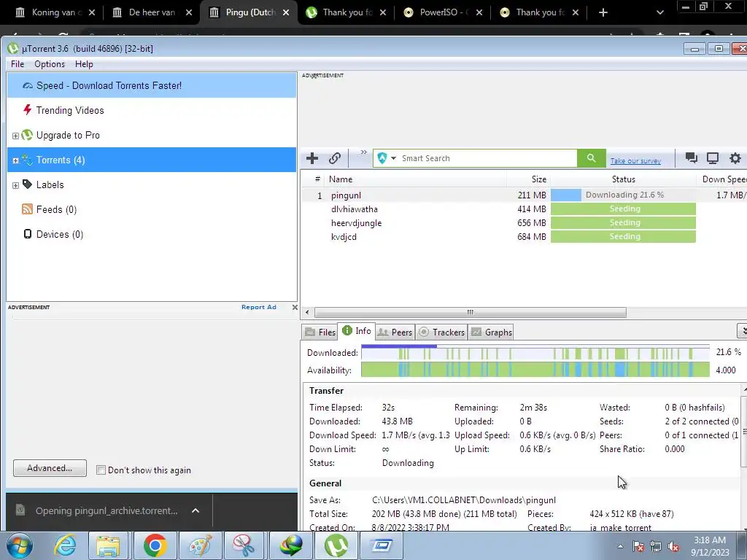Click Take our survey link
This screenshot has width=747, height=560.
pos(635,161)
